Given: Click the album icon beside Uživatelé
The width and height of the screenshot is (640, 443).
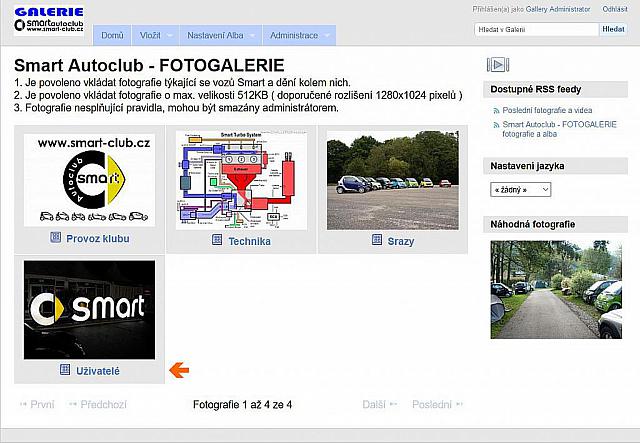Looking at the screenshot, I should tap(65, 370).
